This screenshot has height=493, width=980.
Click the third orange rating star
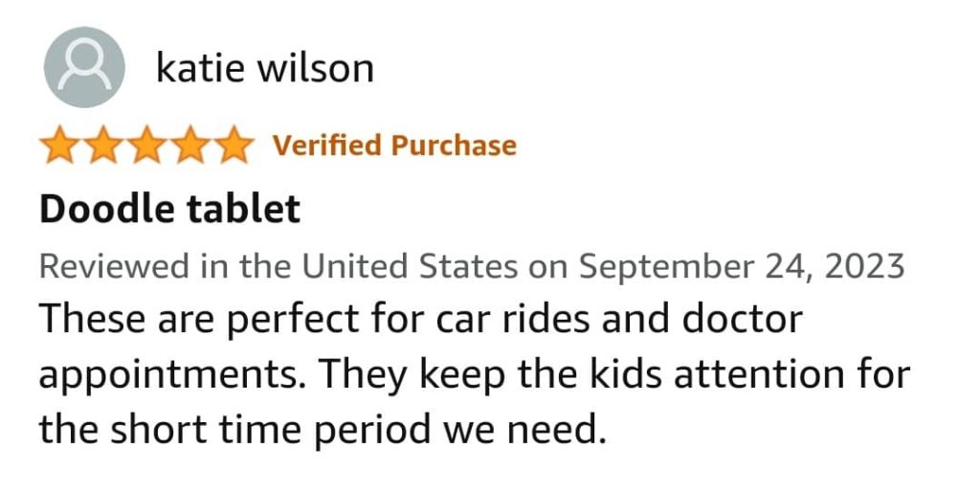pyautogui.click(x=146, y=145)
